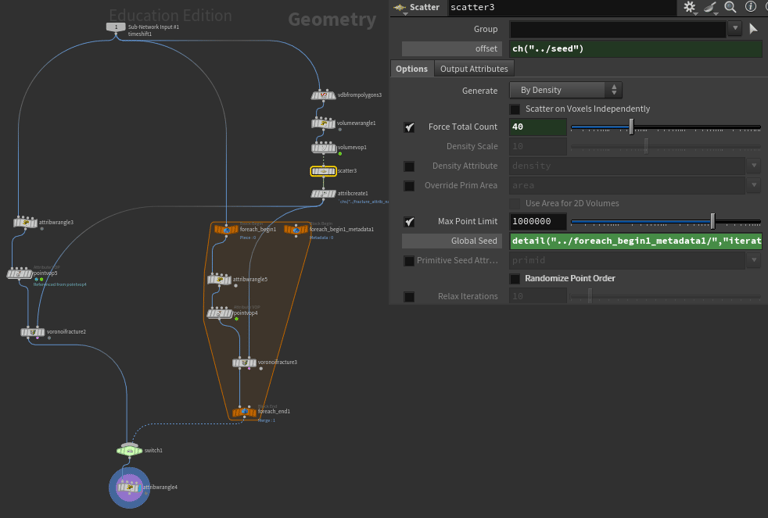Disable the Force Total Count checkbox
Screen dimensions: 768x518
[409, 127]
